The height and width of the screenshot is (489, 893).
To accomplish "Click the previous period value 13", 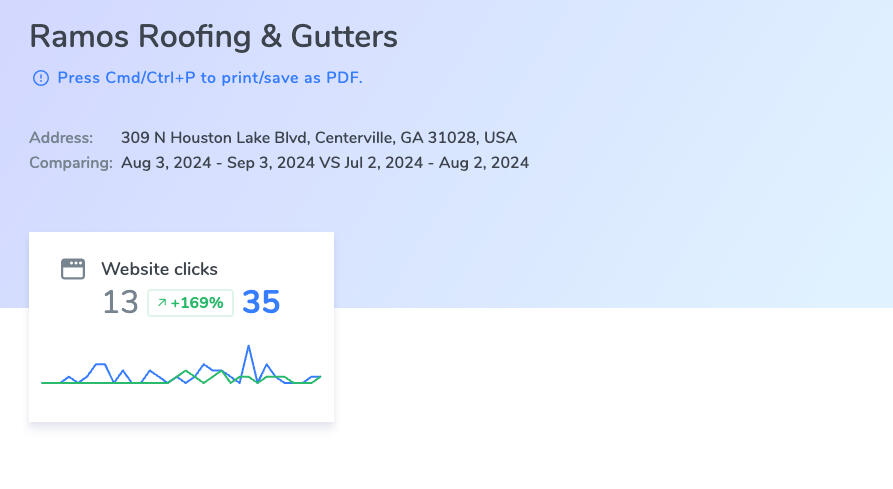I will click(x=120, y=302).
